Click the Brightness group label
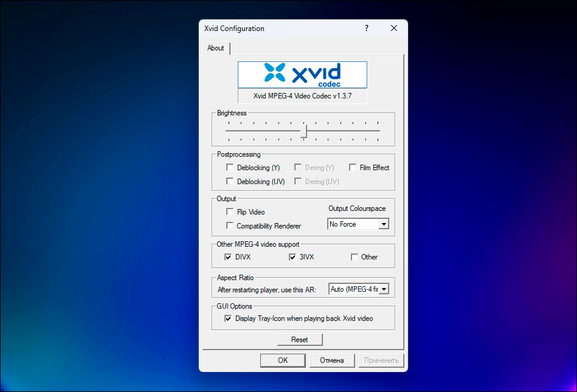Viewport: 577px width, 392px height. tap(232, 113)
